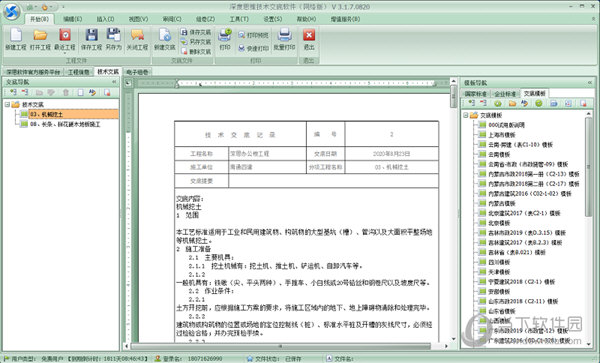
Task: Click 保存交底 in the ribbon
Action: click(196, 32)
